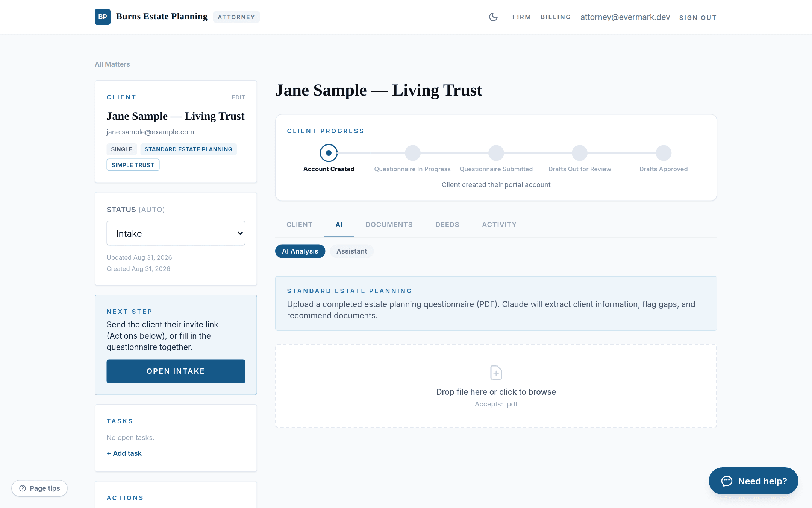
Task: Open the Billing menu item
Action: [x=556, y=17]
